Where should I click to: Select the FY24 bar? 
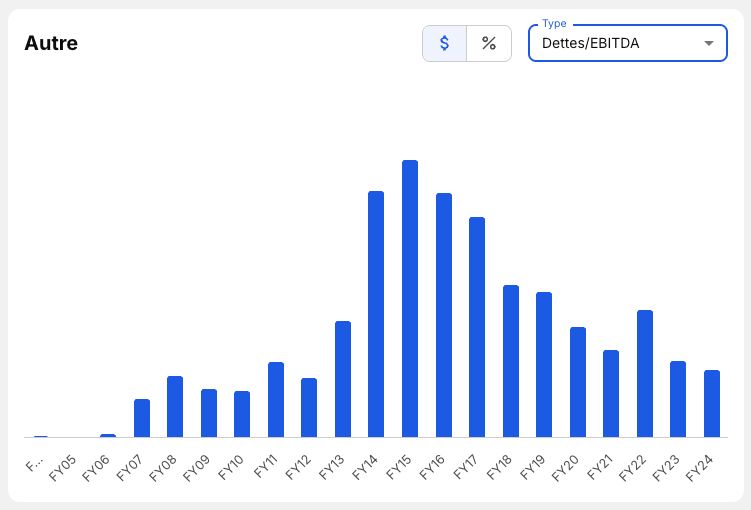[712, 404]
